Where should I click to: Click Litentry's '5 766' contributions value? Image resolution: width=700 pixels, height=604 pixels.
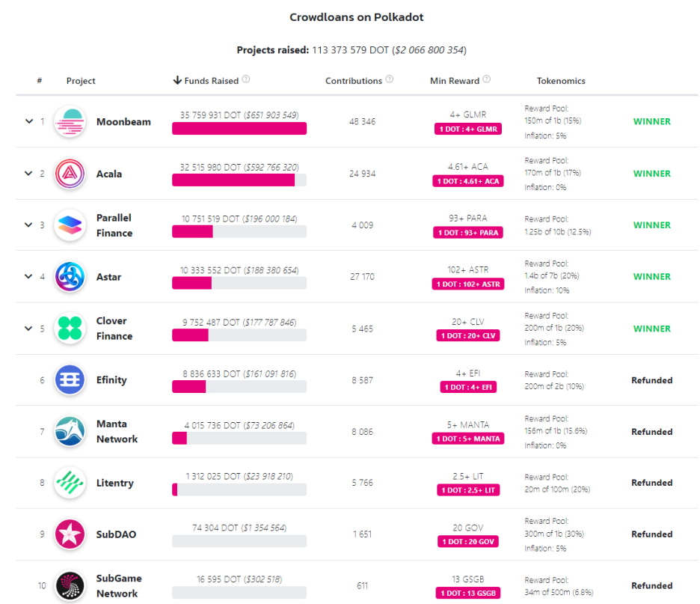coord(362,483)
